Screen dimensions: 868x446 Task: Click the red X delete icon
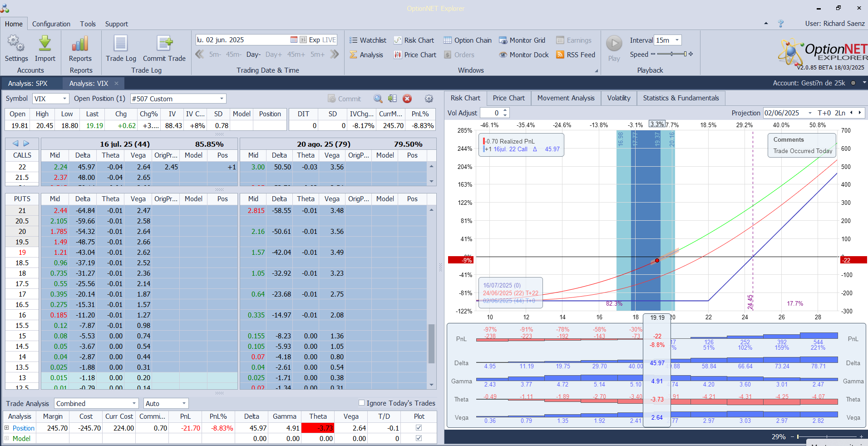pyautogui.click(x=407, y=99)
